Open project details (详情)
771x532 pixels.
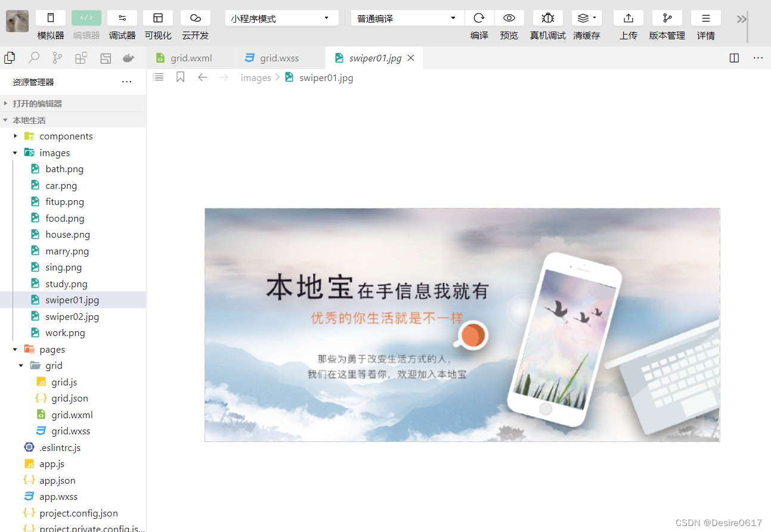[x=706, y=18]
